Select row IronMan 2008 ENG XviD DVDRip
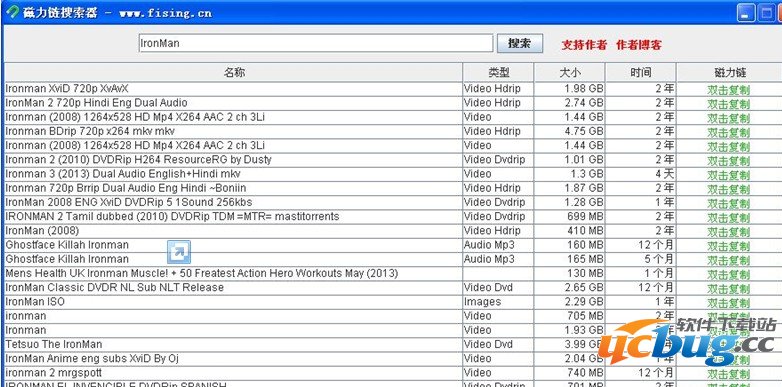782x387 pixels. [x=393, y=202]
